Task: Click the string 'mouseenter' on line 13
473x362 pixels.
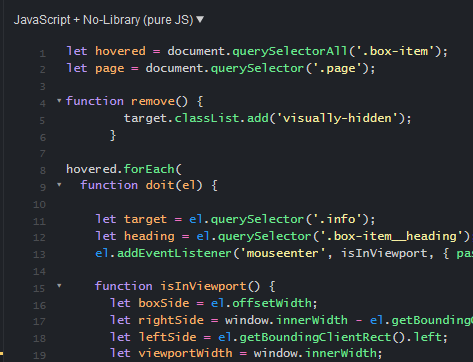Action: (x=282, y=253)
